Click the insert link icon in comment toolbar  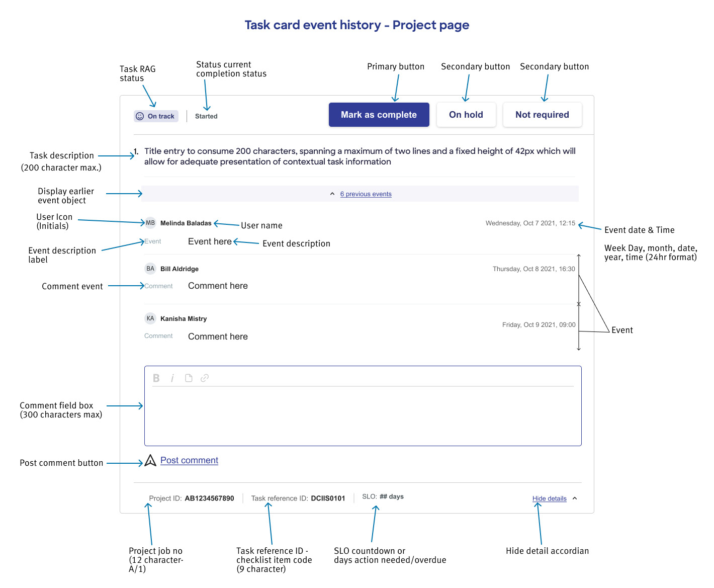click(205, 378)
